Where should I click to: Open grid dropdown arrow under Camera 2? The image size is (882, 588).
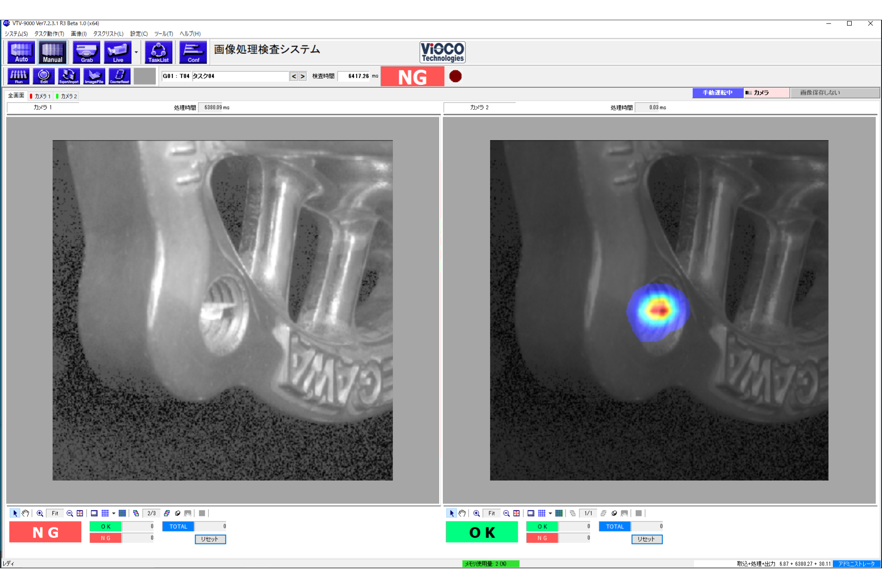(x=550, y=513)
